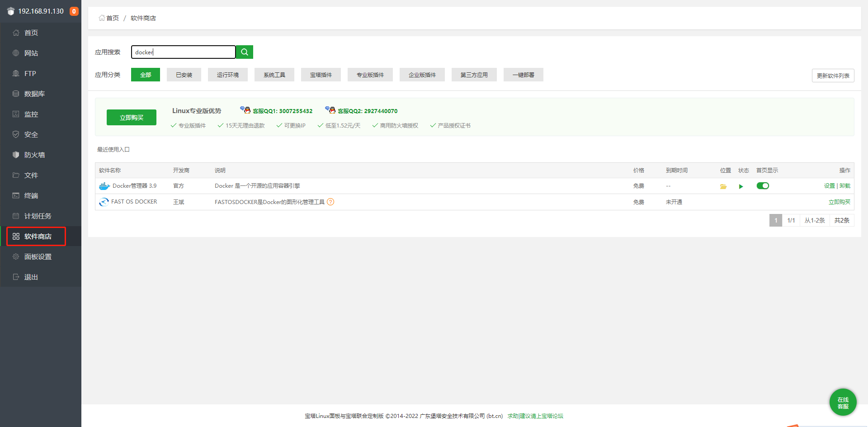Select the 企业版插件 category tab
868x427 pixels.
422,75
